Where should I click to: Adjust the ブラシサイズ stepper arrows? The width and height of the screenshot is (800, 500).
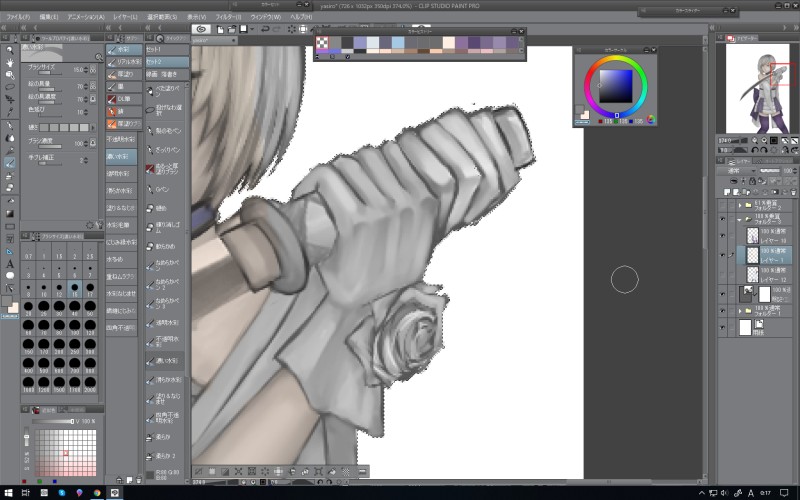pos(86,69)
